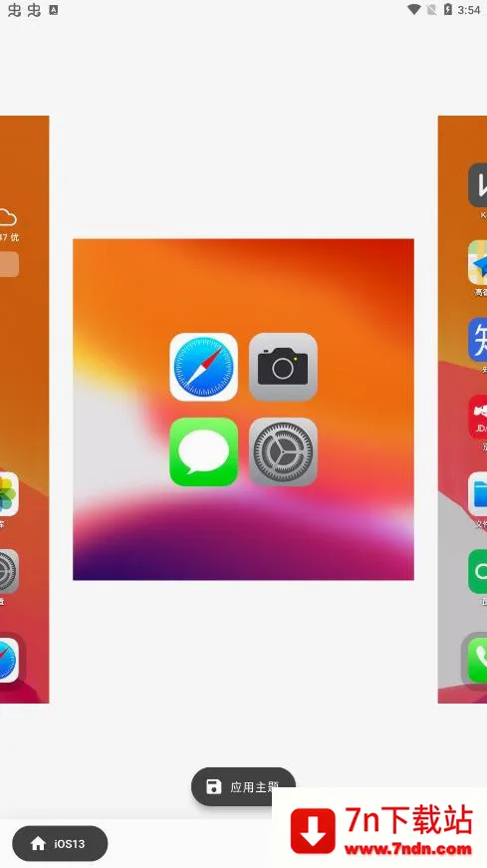487x868 pixels.
Task: Tap the green Phone icon in right preview
Action: pos(477,659)
